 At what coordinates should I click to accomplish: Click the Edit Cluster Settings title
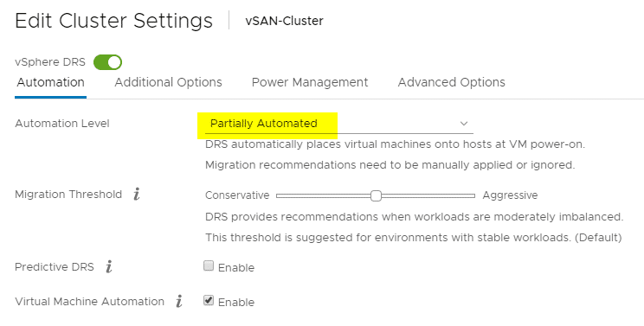click(113, 21)
